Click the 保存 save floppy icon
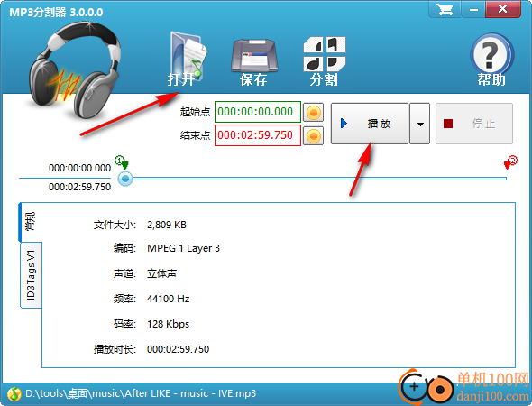Viewport: 532px width, 406px height. coord(254,61)
